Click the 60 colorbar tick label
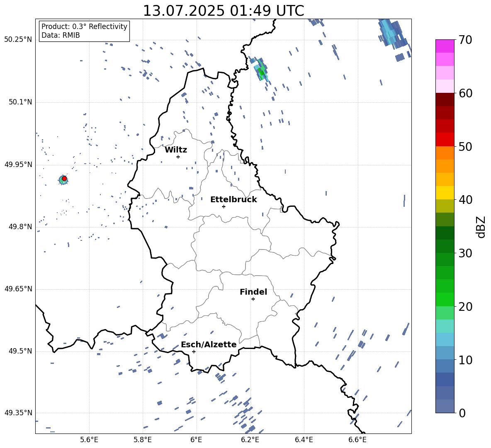This screenshot has height=448, width=491. click(465, 93)
